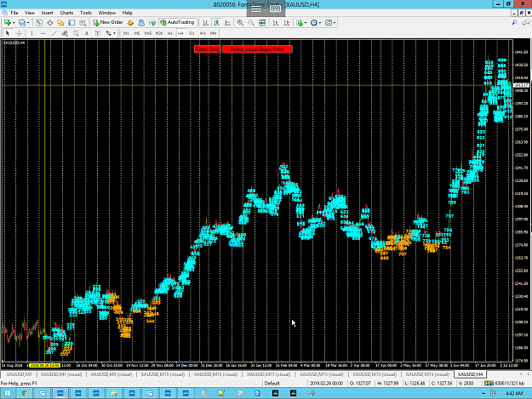Screen dimensions: 532x399
Task: Click the Default profile in status bar
Action: click(272, 384)
